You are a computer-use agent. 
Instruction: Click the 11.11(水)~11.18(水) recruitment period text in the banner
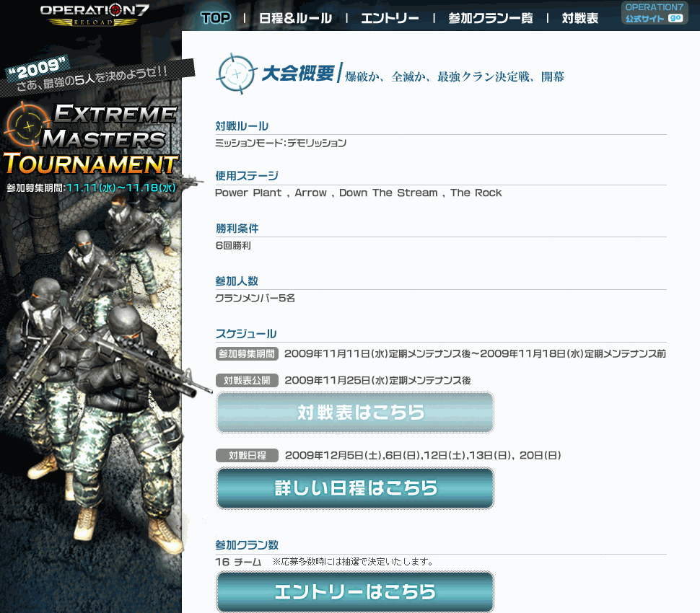(121, 188)
